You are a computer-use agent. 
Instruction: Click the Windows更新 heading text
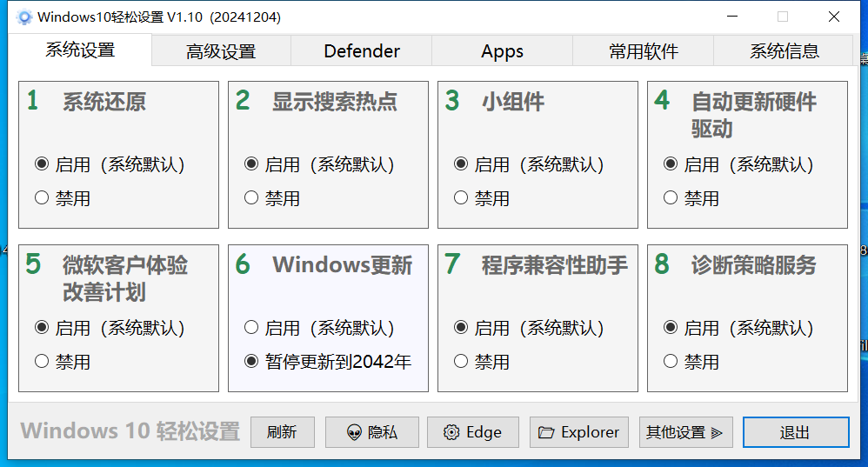[342, 265]
